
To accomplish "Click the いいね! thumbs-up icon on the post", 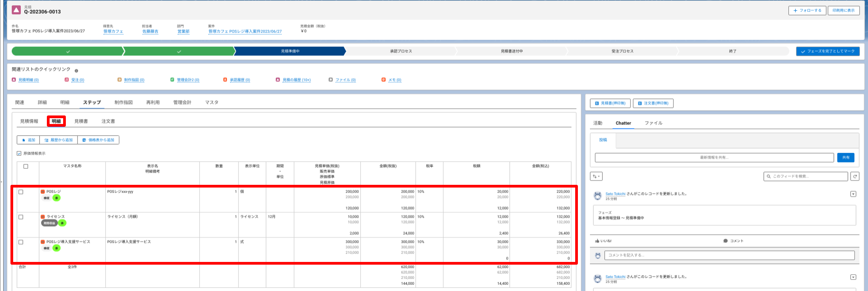I will [x=597, y=241].
